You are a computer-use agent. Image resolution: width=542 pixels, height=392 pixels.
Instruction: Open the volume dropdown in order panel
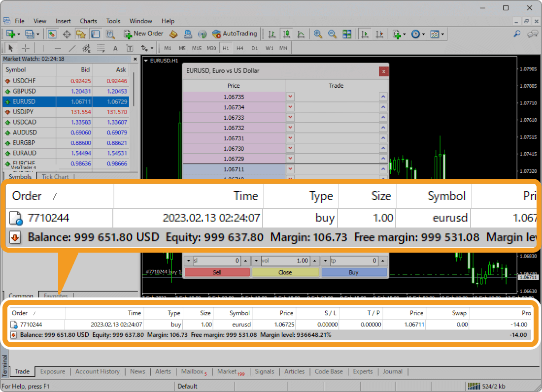point(256,261)
